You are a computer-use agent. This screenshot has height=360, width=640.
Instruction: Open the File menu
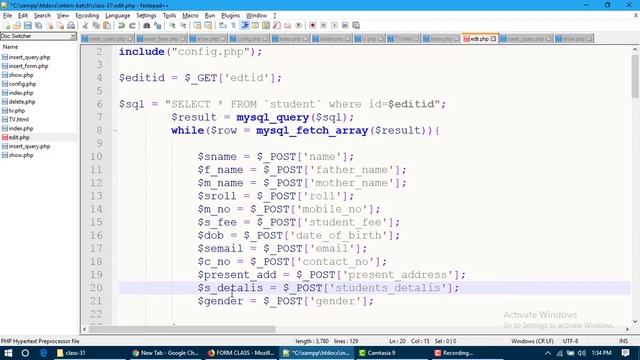7,16
